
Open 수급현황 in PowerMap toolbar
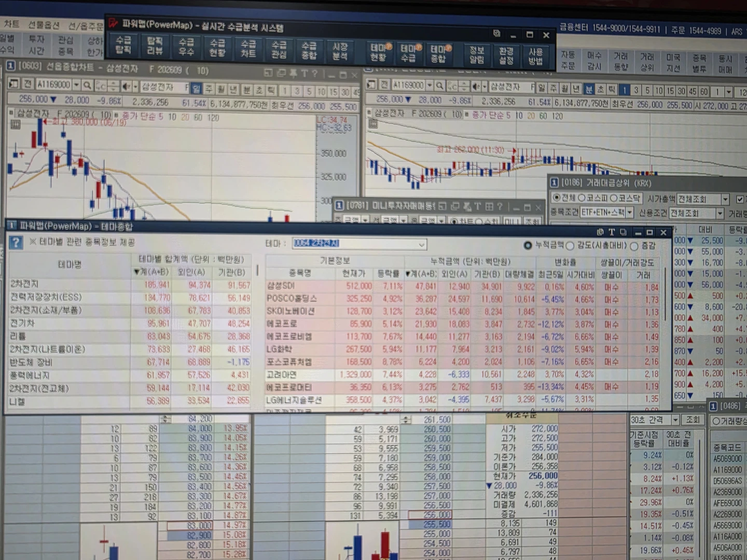[x=217, y=47]
